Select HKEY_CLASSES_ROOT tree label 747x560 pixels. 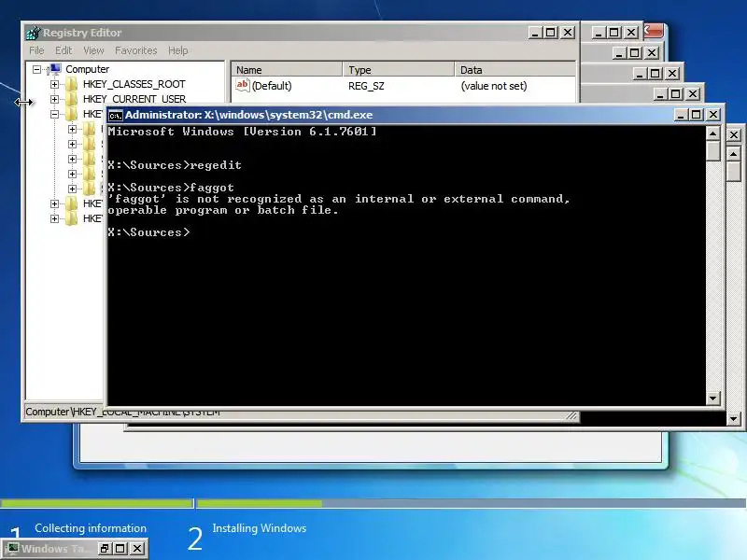[134, 84]
